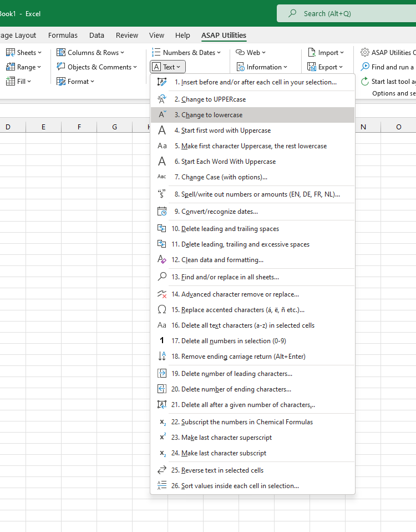The height and width of the screenshot is (532, 416).
Task: Click the Advanced character remove icon
Action: 162,294
